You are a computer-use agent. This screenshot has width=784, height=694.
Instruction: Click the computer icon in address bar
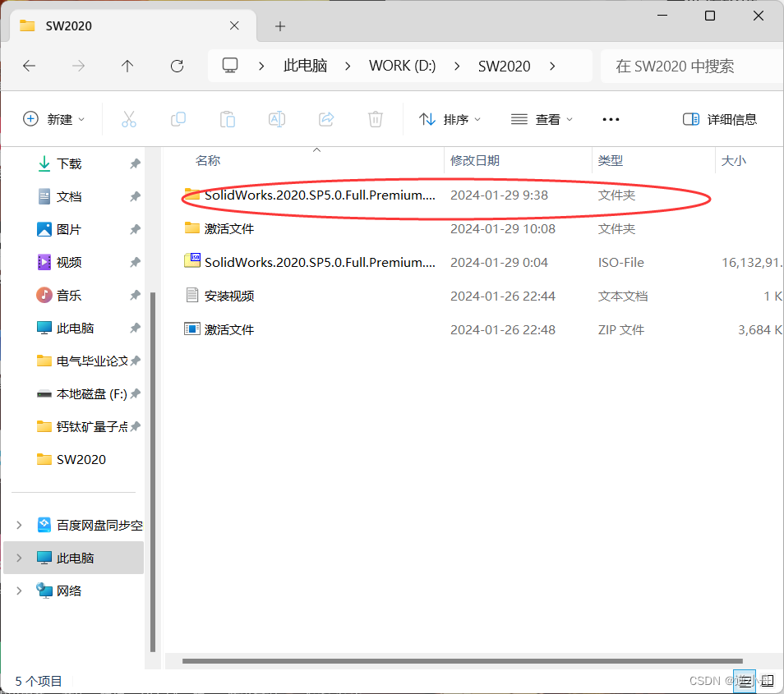tap(230, 66)
